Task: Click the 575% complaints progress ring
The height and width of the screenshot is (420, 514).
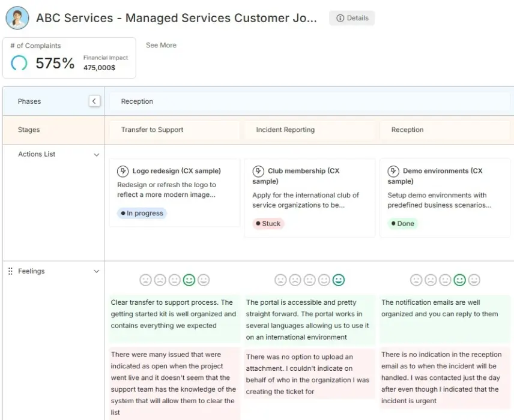Action: 19,62
